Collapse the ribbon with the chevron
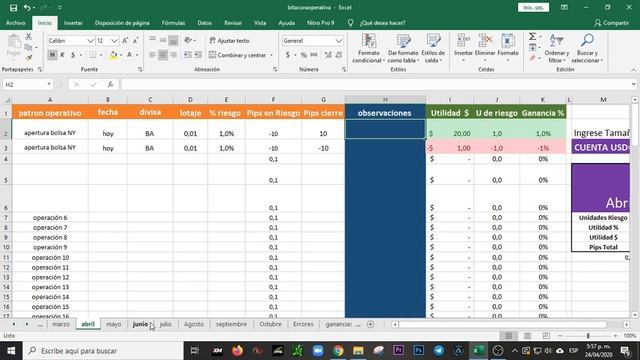The image size is (640, 360). coord(633,70)
